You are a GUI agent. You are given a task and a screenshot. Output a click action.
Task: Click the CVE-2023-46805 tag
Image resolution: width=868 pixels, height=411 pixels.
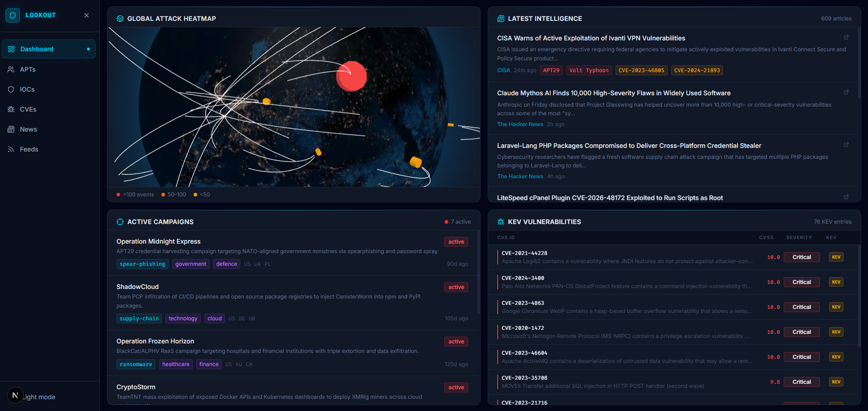coord(641,70)
